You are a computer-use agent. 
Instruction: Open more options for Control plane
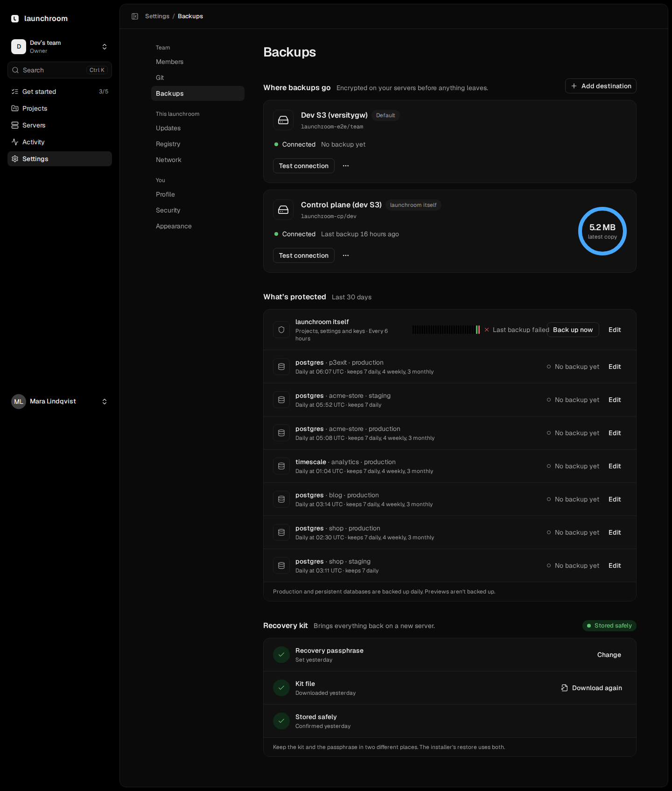point(346,255)
